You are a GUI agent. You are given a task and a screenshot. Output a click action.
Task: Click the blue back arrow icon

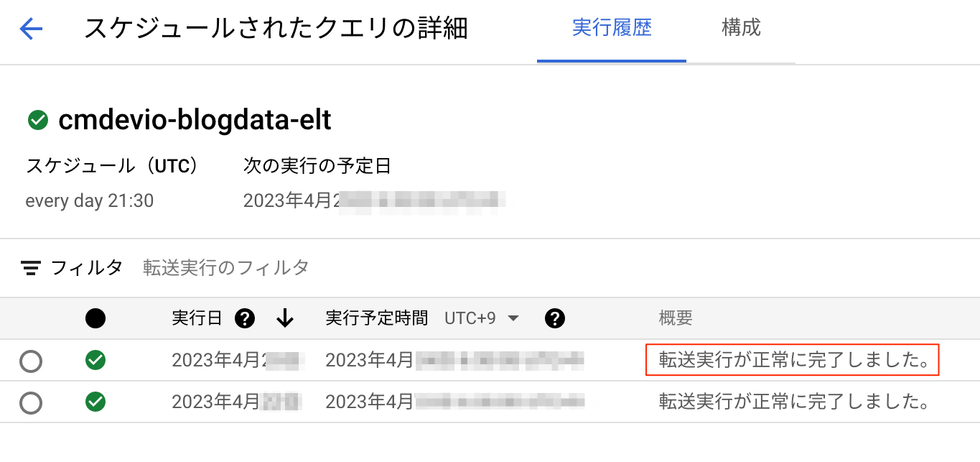coord(32,29)
